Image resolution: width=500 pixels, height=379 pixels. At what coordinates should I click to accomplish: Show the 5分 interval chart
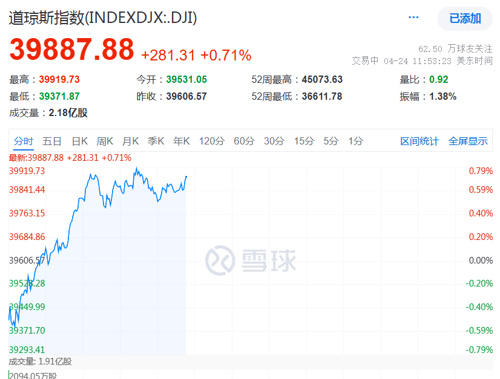tap(331, 141)
